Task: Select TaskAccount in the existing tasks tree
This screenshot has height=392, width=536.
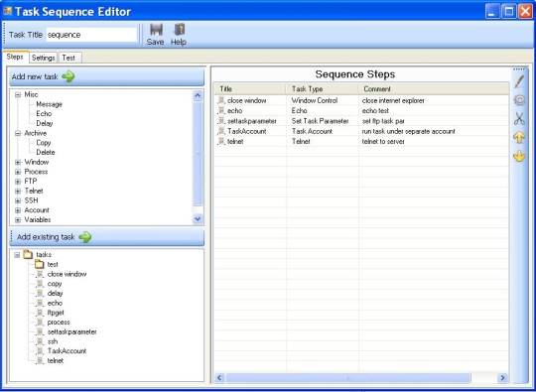Action: (67, 351)
